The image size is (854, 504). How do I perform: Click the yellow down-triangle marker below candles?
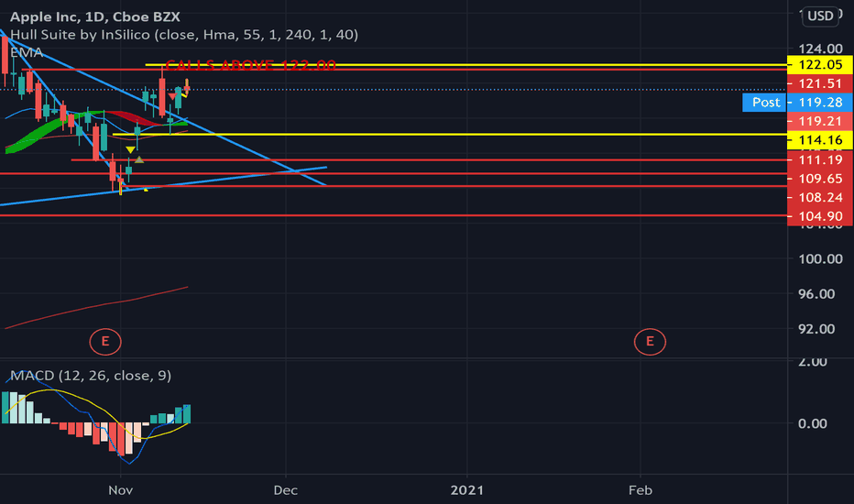pos(130,150)
